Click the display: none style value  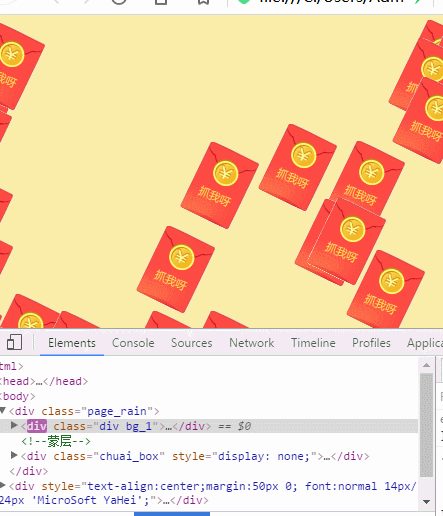(x=264, y=456)
